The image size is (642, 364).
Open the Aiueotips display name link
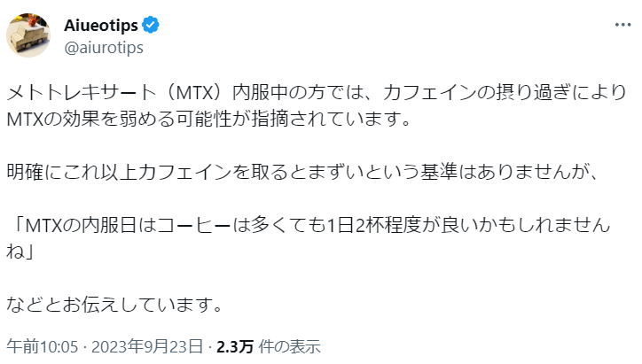pyautogui.click(x=101, y=26)
